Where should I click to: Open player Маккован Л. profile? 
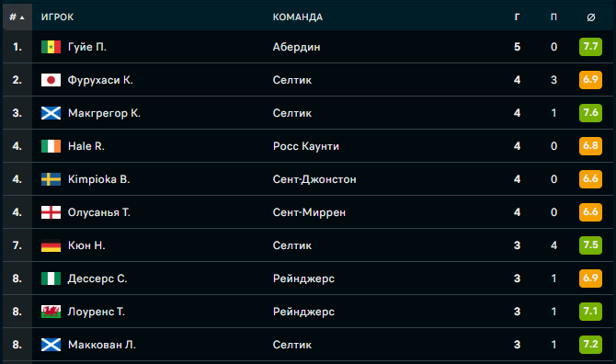(102, 345)
